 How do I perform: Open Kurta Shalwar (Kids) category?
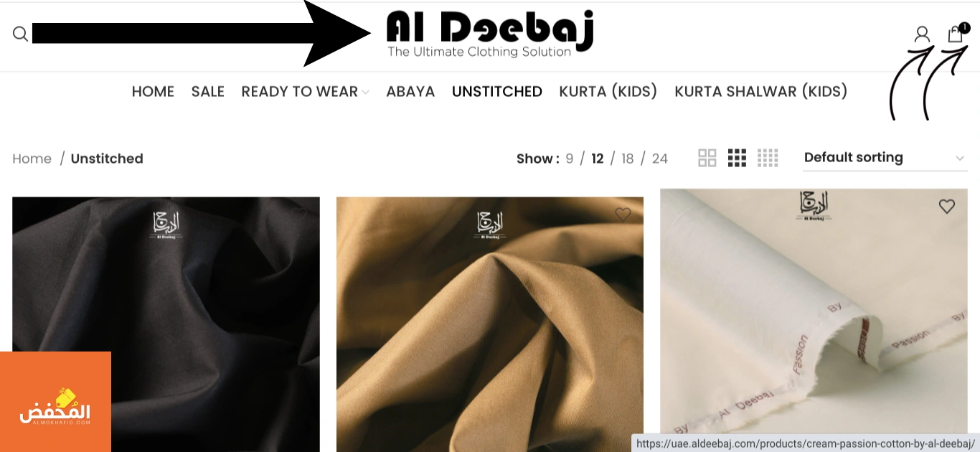[x=761, y=91]
